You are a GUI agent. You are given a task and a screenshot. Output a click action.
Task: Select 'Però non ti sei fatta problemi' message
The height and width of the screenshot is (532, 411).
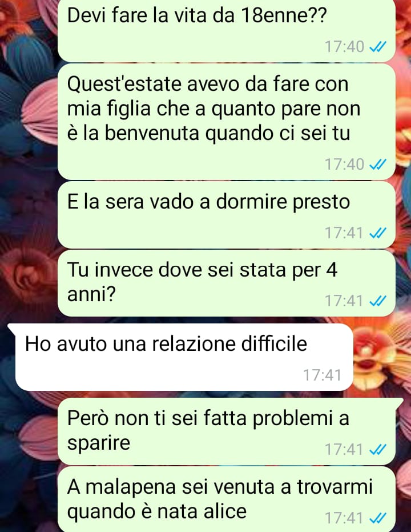[227, 431]
